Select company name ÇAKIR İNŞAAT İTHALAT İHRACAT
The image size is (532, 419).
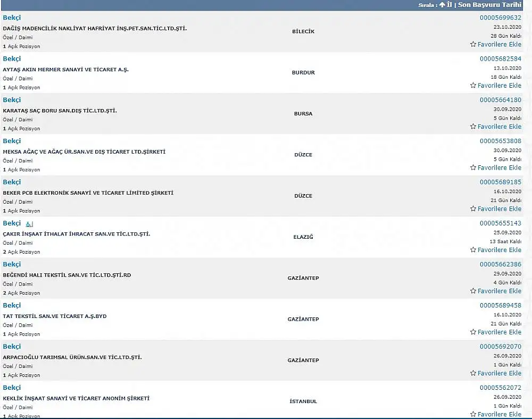point(76,234)
